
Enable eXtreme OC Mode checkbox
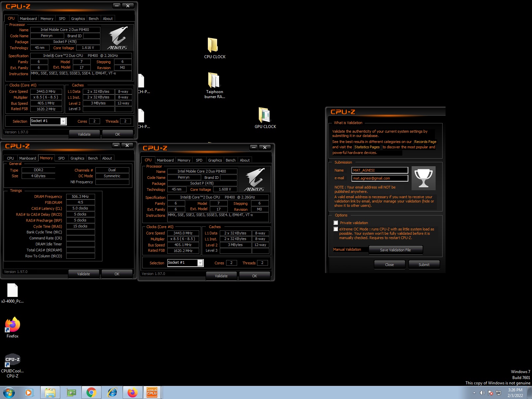[336, 229]
